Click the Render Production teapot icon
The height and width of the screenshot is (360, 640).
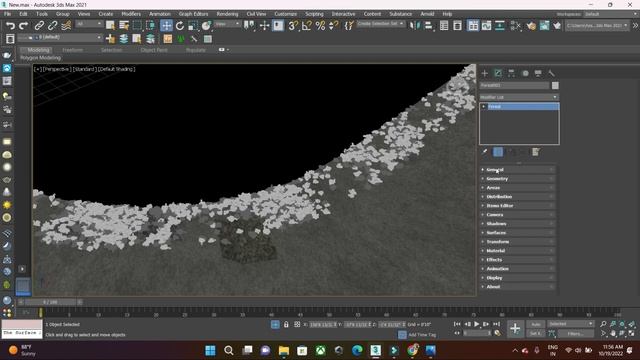[x=557, y=26]
